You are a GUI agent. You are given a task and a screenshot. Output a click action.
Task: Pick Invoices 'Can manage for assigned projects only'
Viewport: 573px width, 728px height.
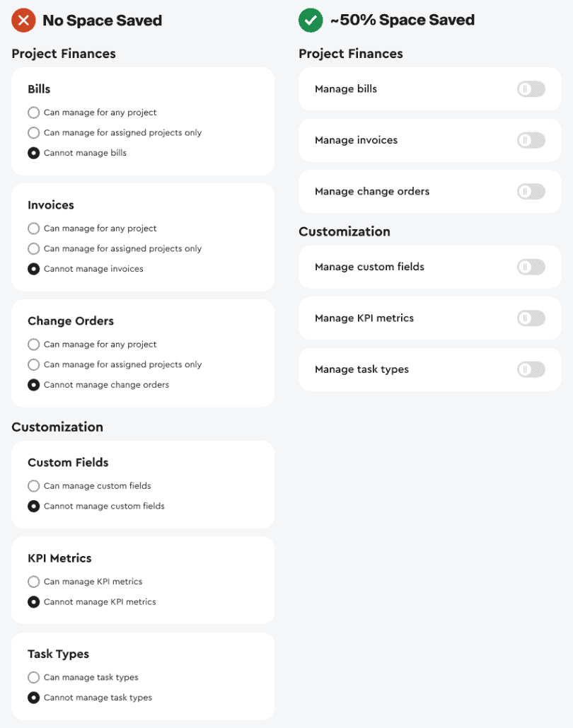click(34, 248)
